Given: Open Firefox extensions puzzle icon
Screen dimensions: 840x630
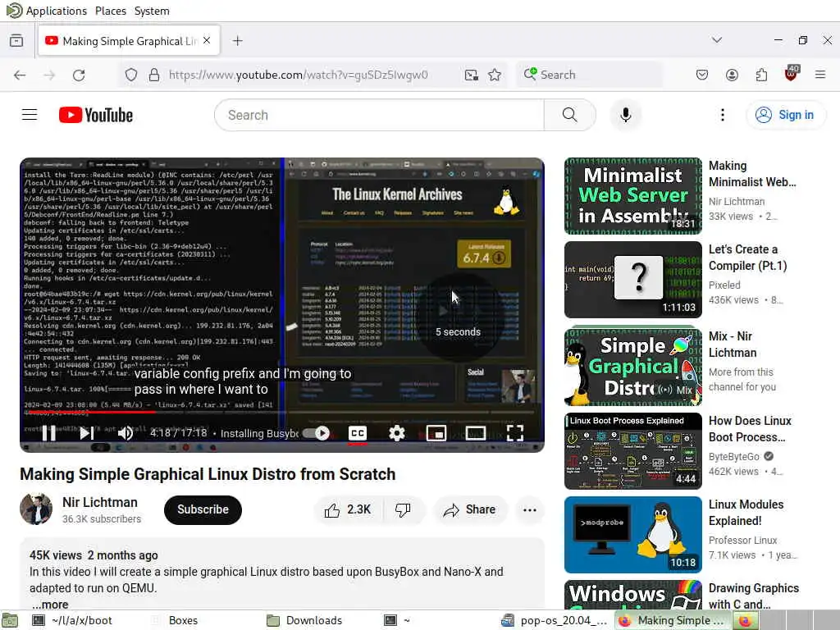Looking at the screenshot, I should point(761,75).
